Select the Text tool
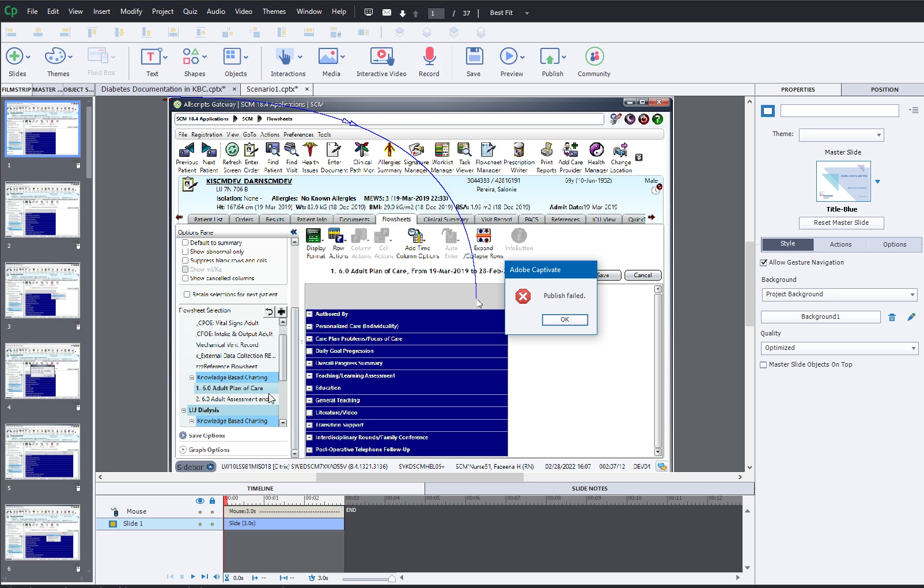Viewport: 924px width, 588px height. (x=150, y=56)
